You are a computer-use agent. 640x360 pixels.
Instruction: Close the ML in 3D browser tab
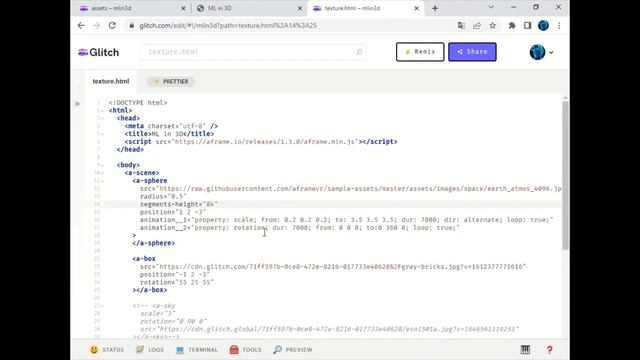click(300, 8)
